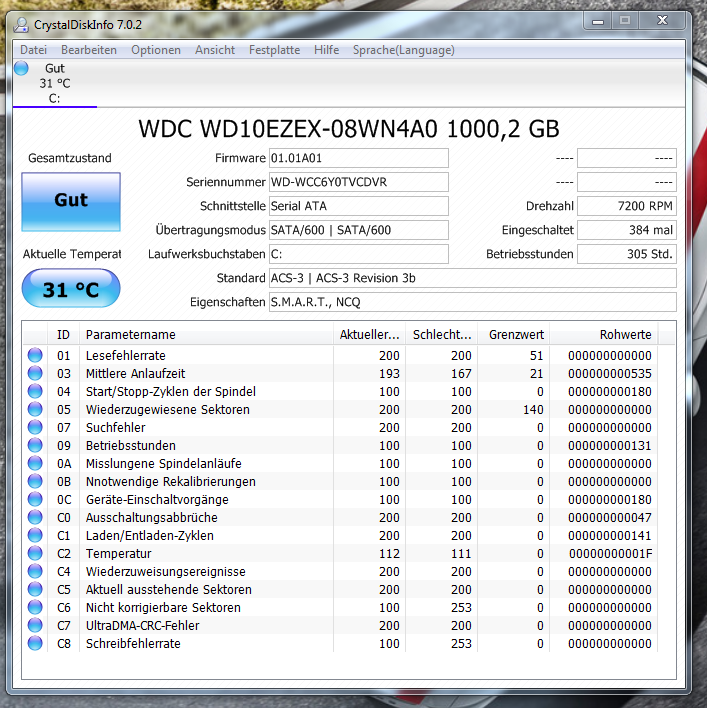Click status orb for C6 Nicht korrigierbare Sektoren
Screen dimensions: 707x708
[35, 607]
